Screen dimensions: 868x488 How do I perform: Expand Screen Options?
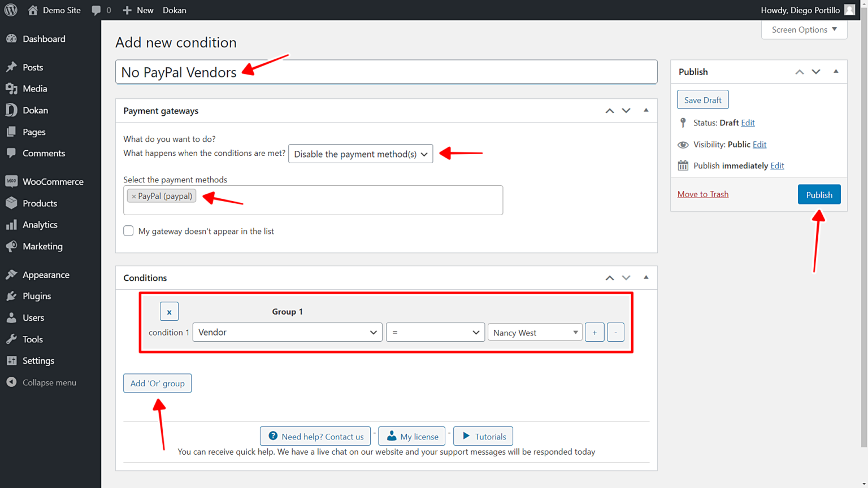point(803,29)
